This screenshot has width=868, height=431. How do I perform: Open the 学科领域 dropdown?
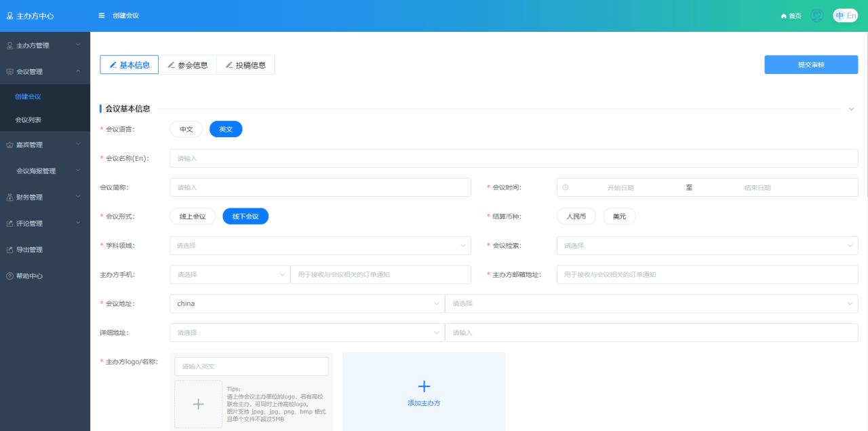[x=320, y=246]
